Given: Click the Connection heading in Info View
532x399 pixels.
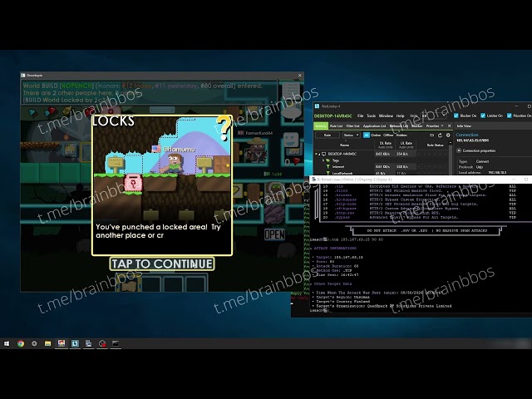Looking at the screenshot, I should (x=467, y=135).
